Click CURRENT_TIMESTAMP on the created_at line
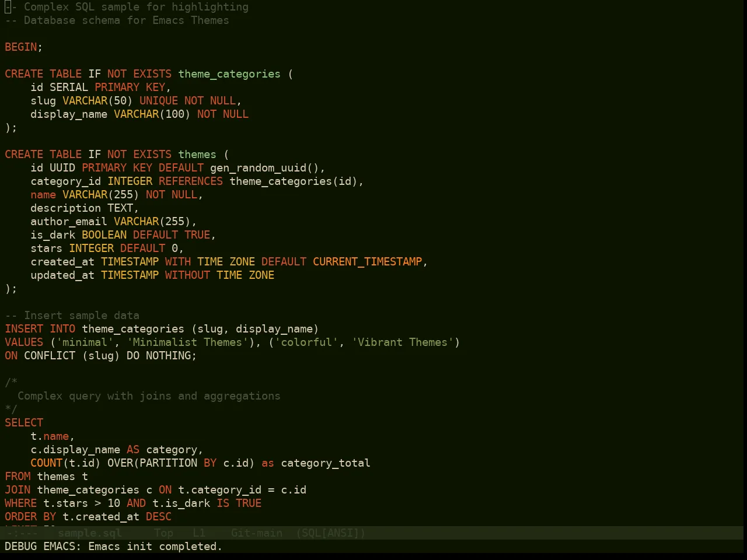Viewport: 747px width, 560px height. tap(367, 262)
